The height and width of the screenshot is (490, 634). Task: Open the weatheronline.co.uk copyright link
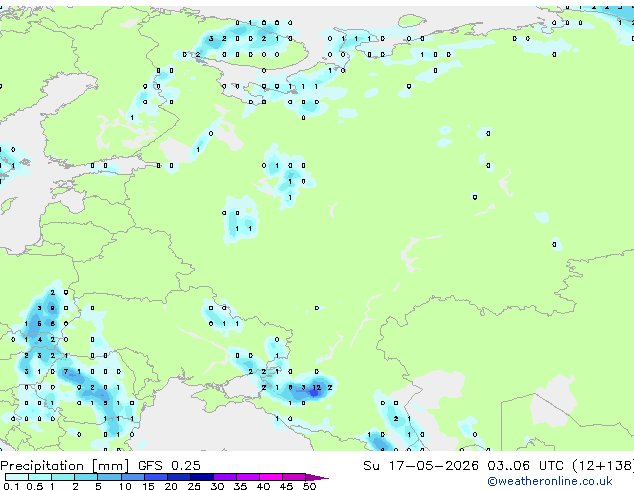549,481
